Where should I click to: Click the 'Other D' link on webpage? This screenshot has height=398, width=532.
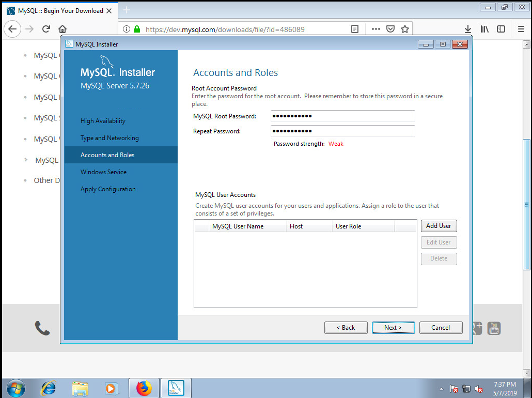47,180
